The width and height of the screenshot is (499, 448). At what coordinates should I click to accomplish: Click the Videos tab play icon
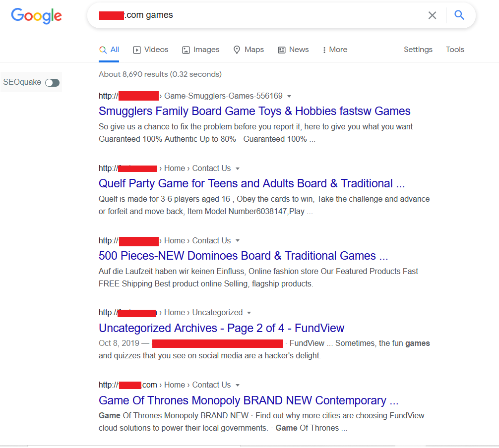[137, 50]
